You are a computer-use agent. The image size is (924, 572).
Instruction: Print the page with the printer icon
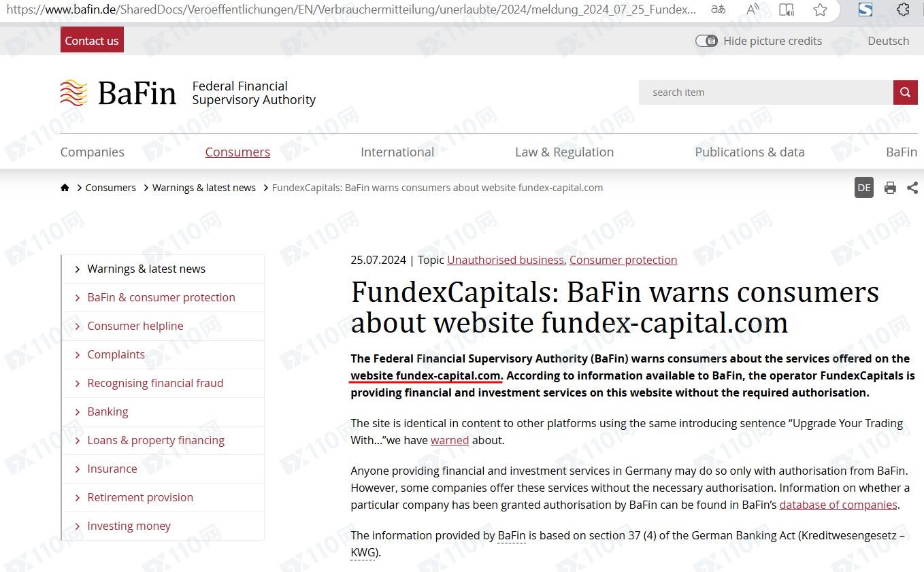point(889,188)
